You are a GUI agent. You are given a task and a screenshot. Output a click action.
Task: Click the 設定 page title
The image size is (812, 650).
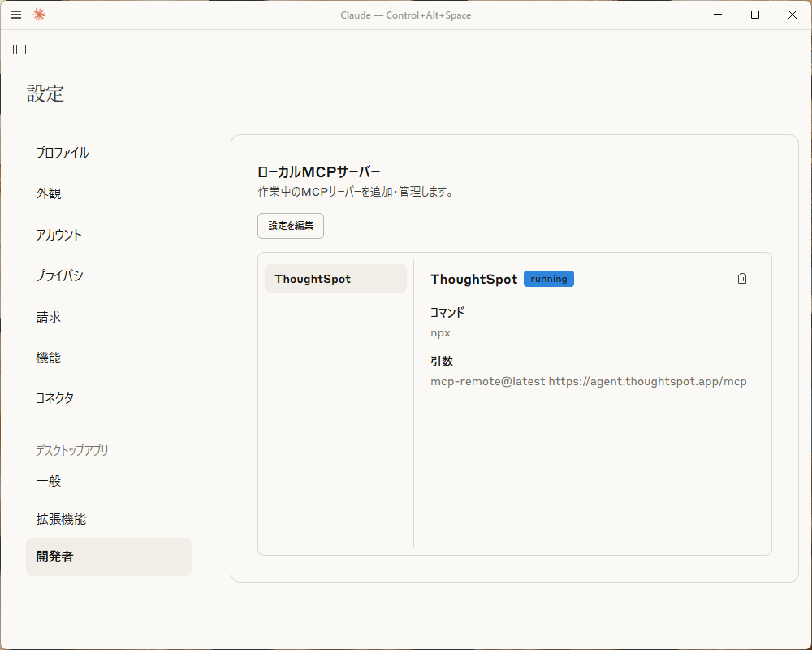point(45,93)
